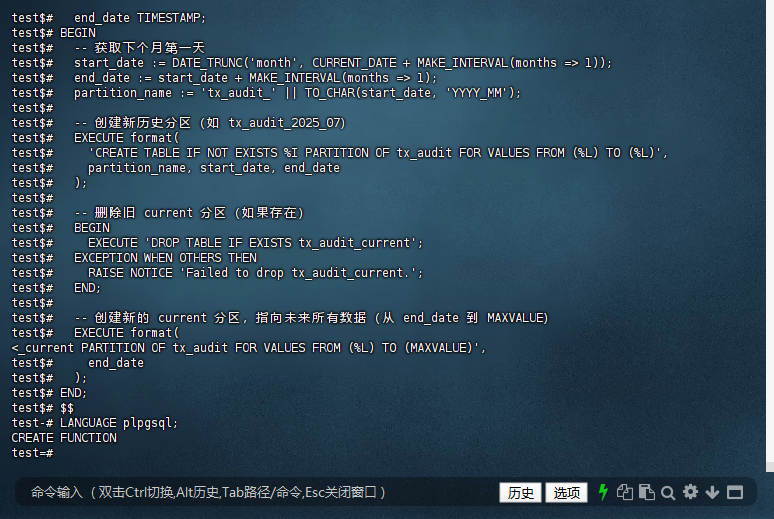Click the final test=# prompt line
774x519 pixels.
pyautogui.click(x=33, y=453)
